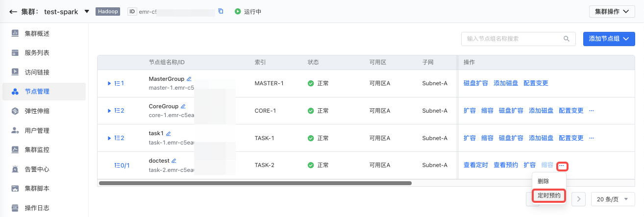Choose 删除 in the popup menu
The height and width of the screenshot is (217, 644).
[544, 181]
